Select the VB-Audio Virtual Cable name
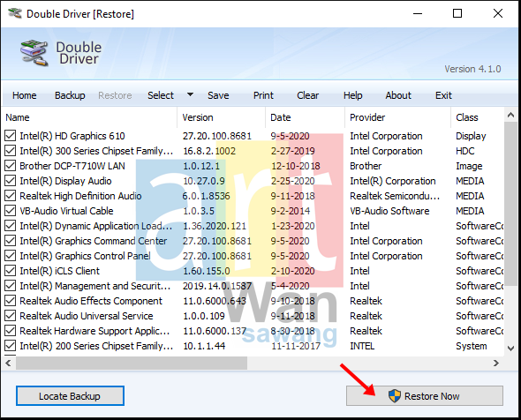Screen dimensions: 521x420 pos(66,211)
